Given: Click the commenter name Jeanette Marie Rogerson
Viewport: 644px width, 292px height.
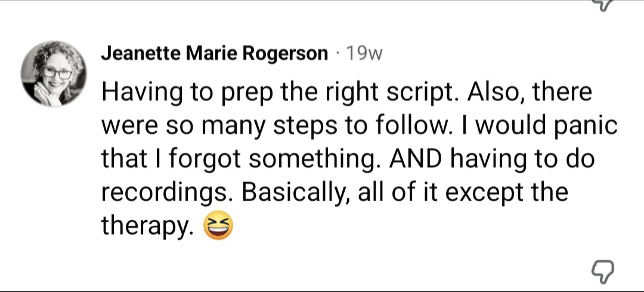Looking at the screenshot, I should click(x=215, y=54).
